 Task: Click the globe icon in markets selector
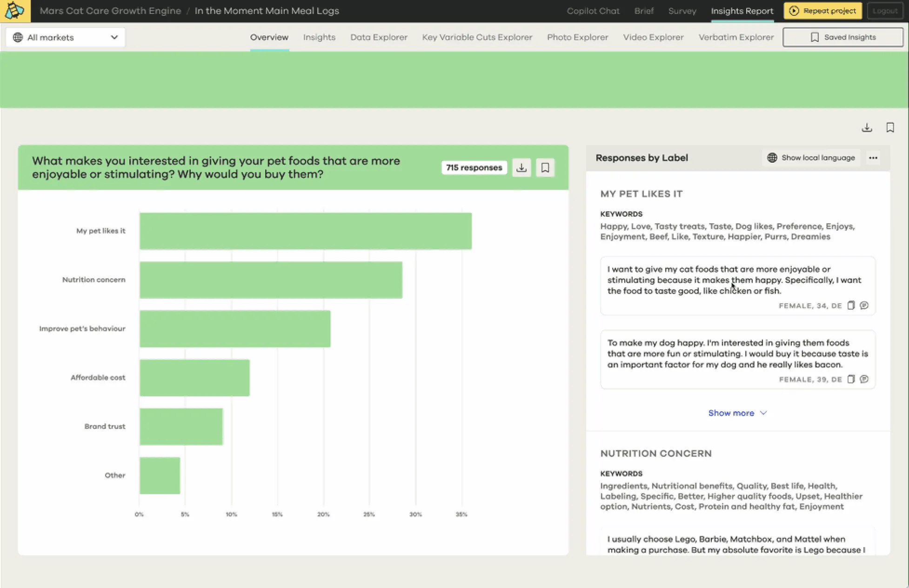point(18,37)
